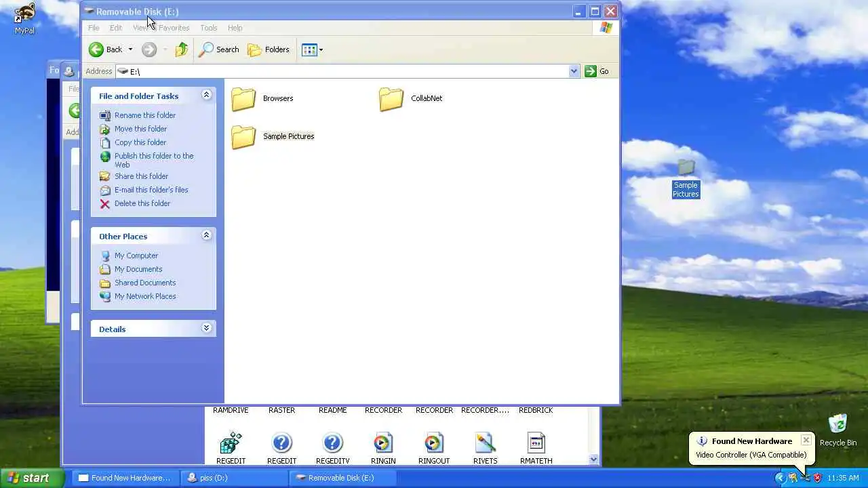Click the Move this folder icon
The image size is (868, 488).
[105, 129]
